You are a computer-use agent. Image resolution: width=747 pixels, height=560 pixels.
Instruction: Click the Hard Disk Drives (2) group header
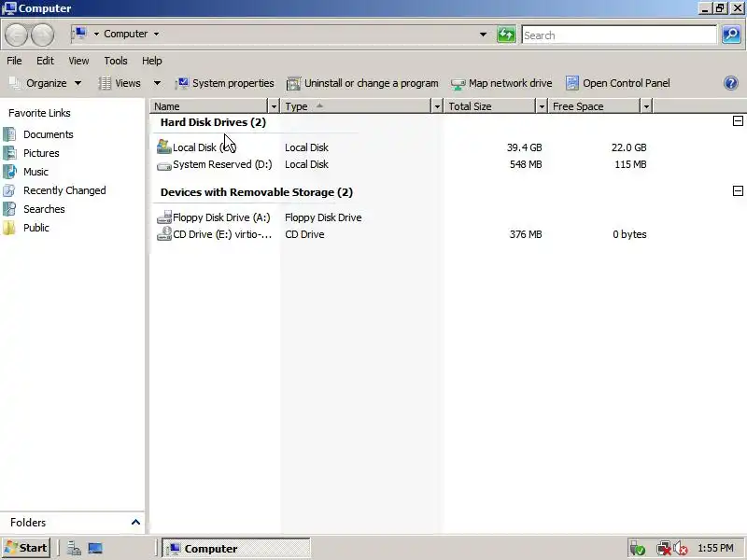click(x=213, y=122)
